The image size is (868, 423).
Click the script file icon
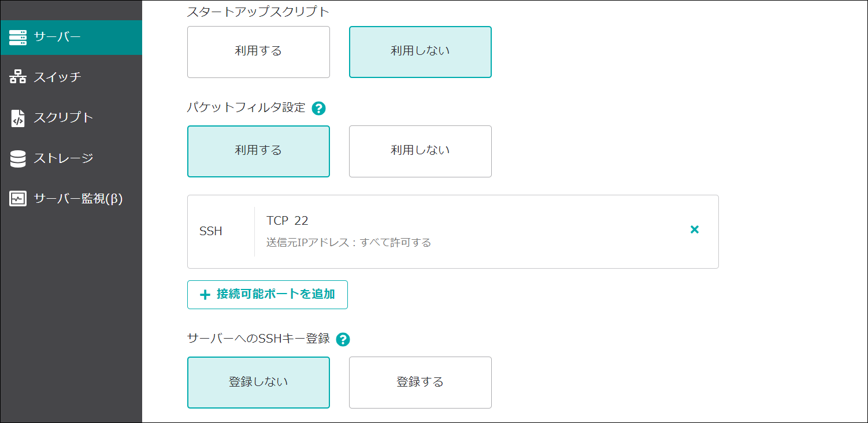click(x=18, y=118)
